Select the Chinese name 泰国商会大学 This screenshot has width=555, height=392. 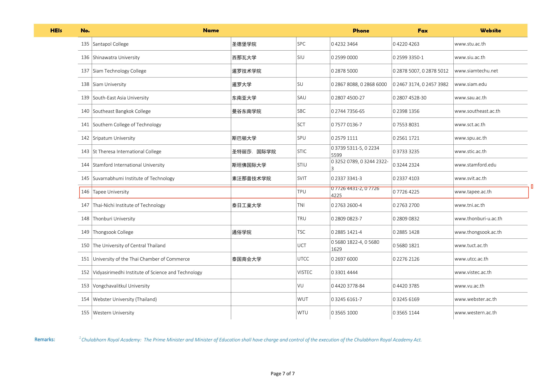[246, 259]
